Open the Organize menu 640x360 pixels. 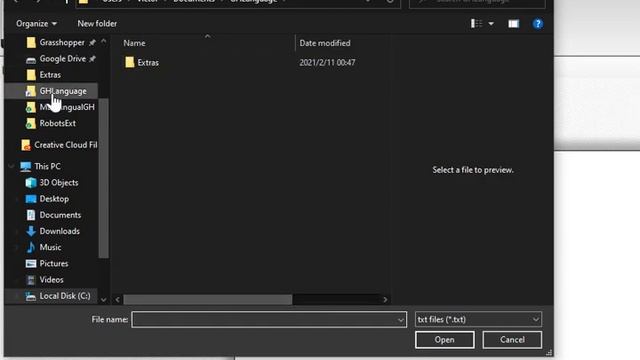pyautogui.click(x=36, y=24)
